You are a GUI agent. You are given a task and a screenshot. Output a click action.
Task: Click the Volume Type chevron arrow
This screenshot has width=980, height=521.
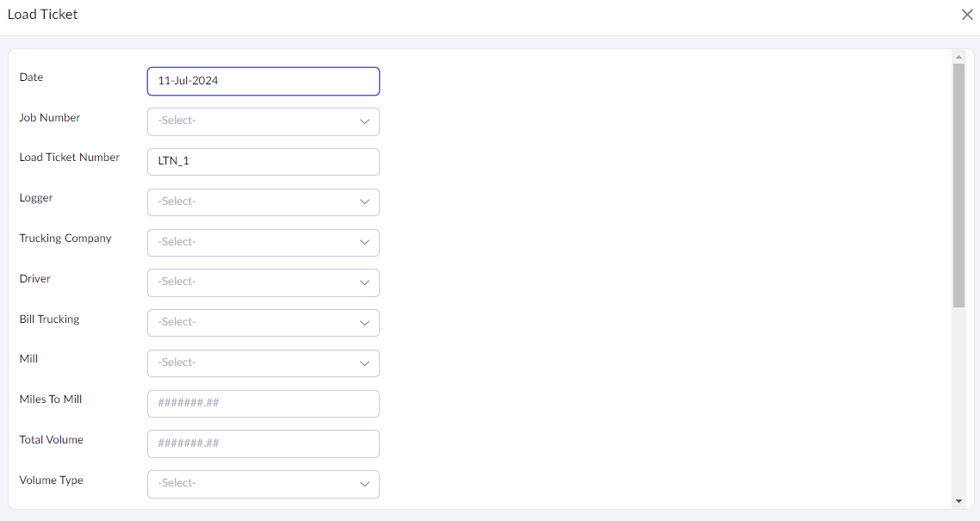364,484
